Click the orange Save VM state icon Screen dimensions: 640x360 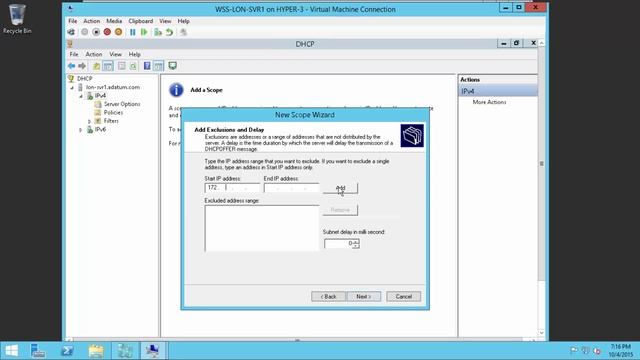pos(118,32)
